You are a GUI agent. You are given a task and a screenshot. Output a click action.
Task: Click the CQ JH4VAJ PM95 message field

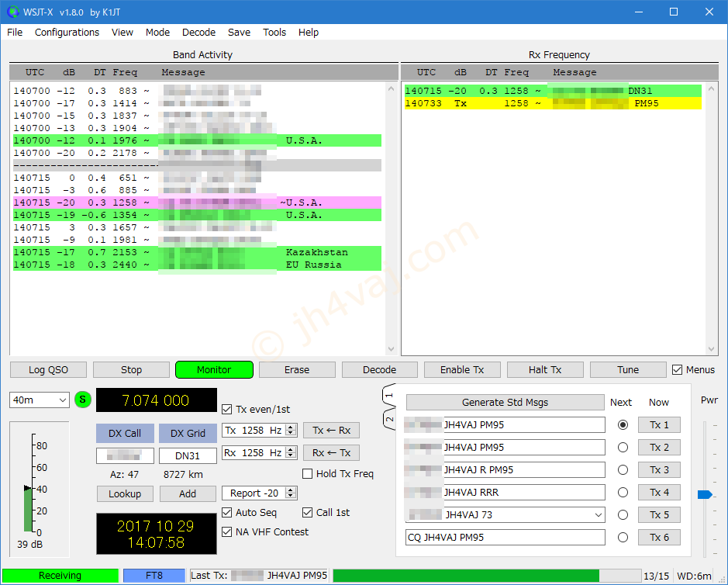pos(505,537)
